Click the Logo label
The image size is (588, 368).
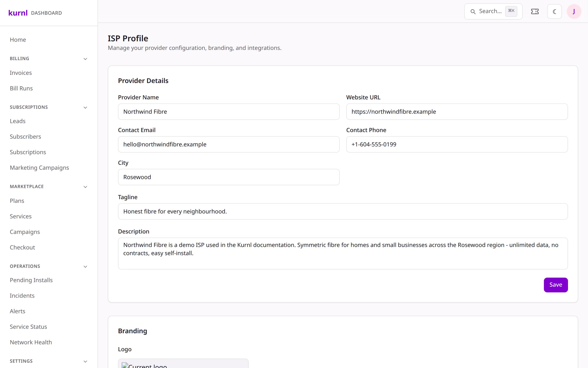(125, 349)
